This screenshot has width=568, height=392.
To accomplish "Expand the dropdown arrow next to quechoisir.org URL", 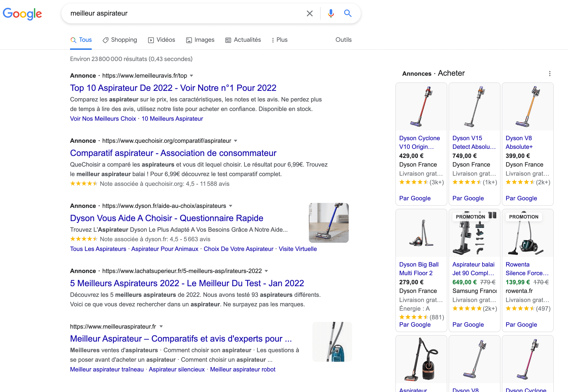I will (x=235, y=141).
